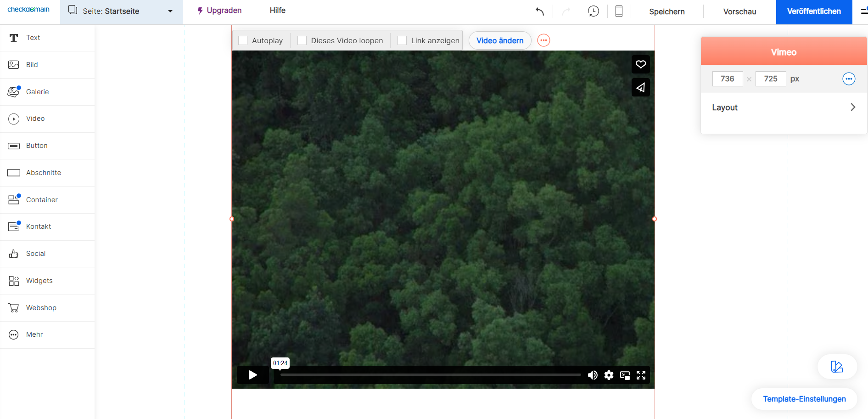Image resolution: width=868 pixels, height=419 pixels.
Task: Click the Veröffentlichen button
Action: click(814, 11)
